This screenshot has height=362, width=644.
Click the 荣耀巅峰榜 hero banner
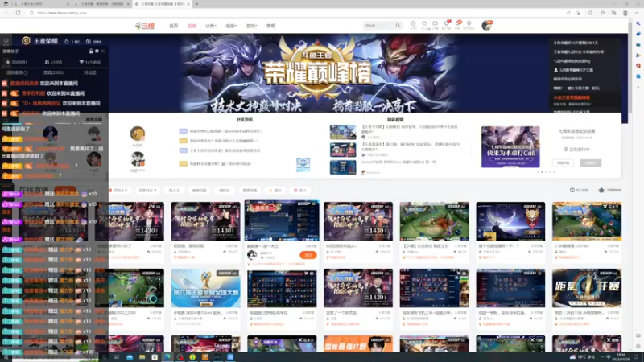tap(317, 74)
